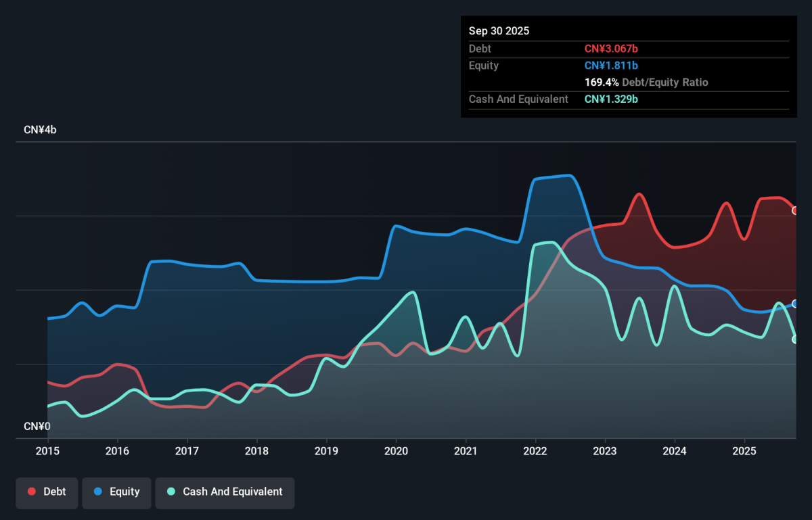Select the CN¥1.329b Cash value in tooltip

pos(611,99)
